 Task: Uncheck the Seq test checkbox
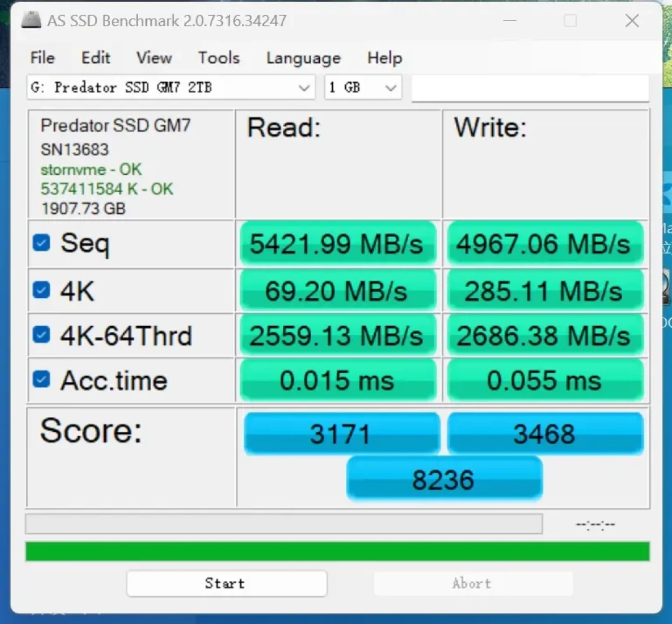coord(41,243)
